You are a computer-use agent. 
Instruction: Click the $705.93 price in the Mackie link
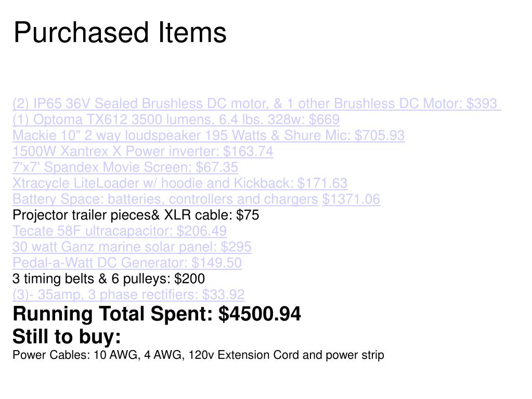(380, 135)
